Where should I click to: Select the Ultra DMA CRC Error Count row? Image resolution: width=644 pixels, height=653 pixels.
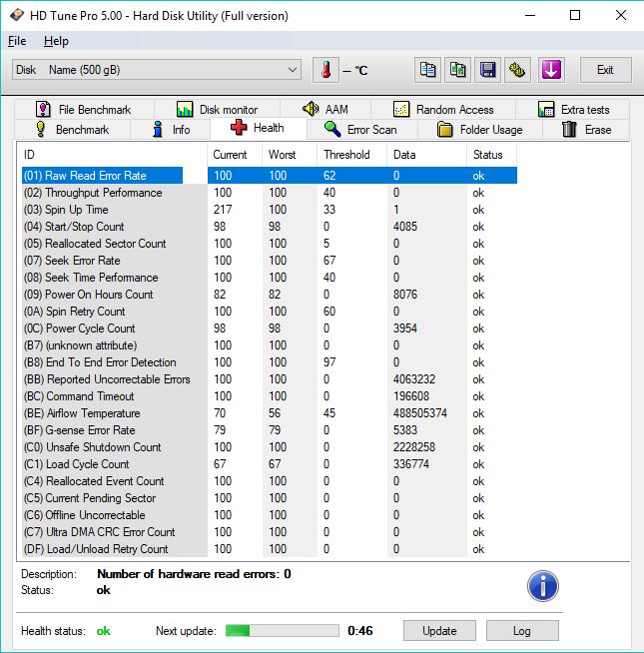[270, 532]
